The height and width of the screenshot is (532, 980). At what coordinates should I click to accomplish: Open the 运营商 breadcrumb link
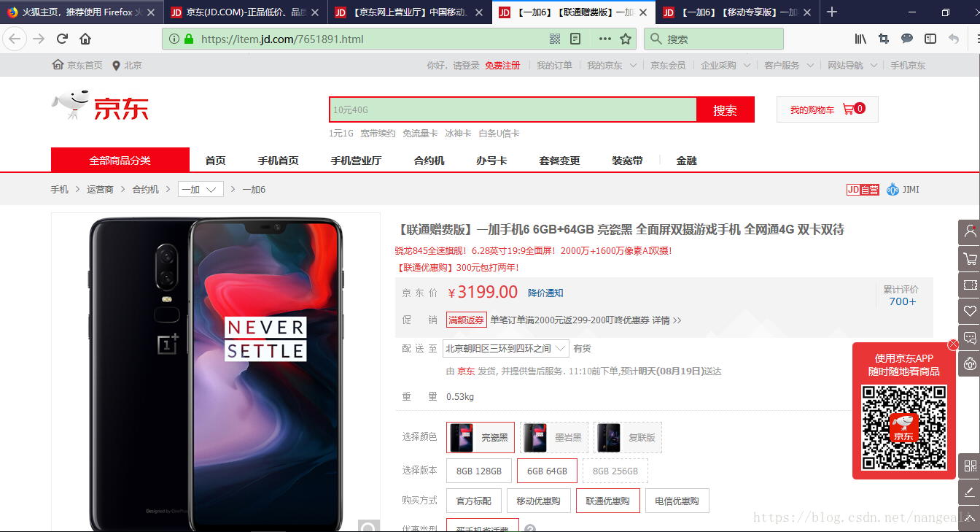[x=100, y=189]
